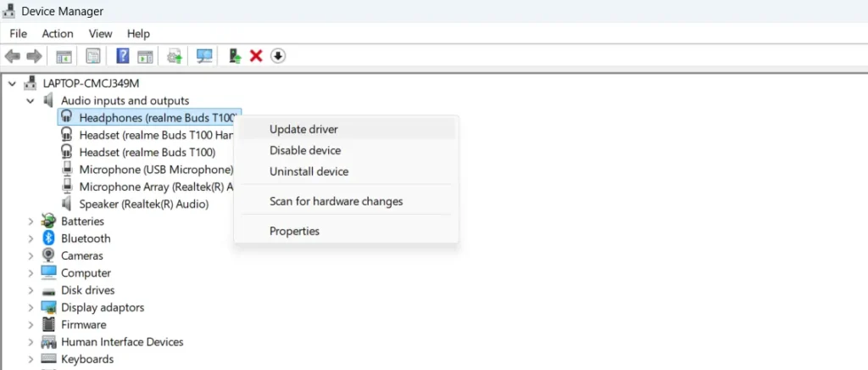
Task: Select Headset (realme Buds T100) device
Action: pyautogui.click(x=147, y=152)
